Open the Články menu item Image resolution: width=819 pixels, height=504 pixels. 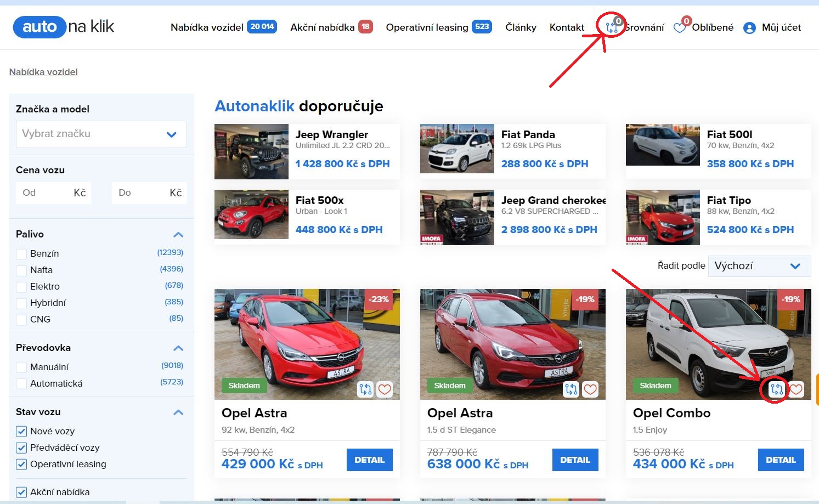(521, 27)
